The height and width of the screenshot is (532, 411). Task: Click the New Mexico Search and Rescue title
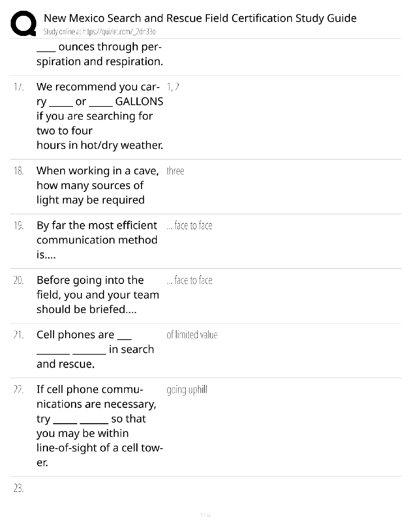pyautogui.click(x=200, y=18)
